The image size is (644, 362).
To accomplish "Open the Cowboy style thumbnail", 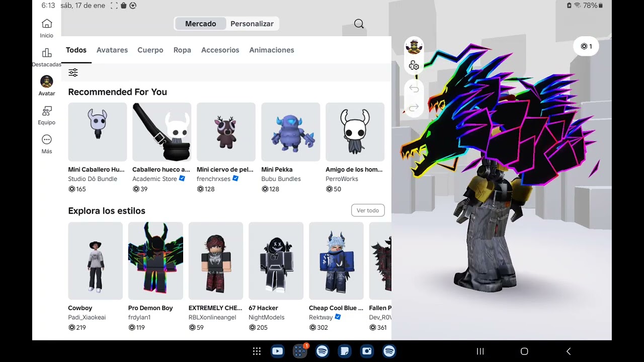I will [x=95, y=261].
